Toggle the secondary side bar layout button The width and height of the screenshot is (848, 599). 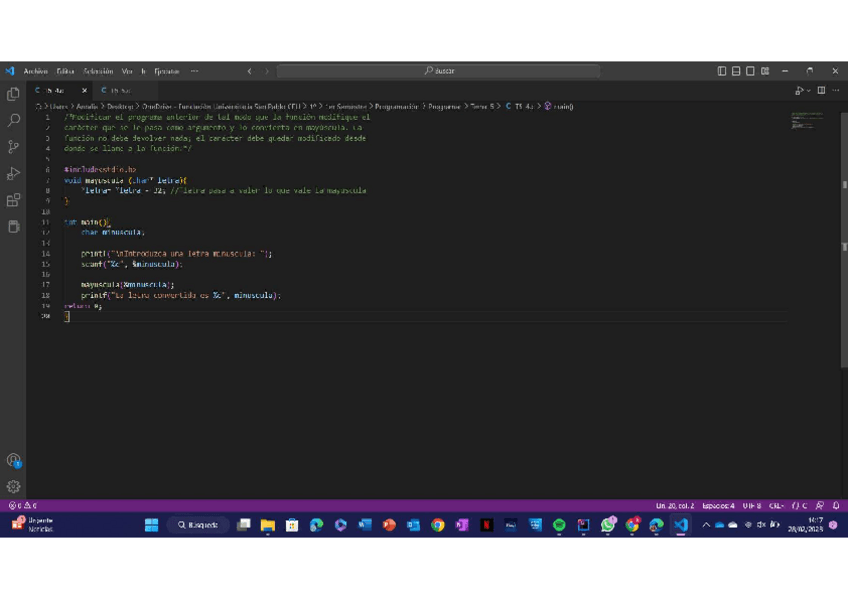(751, 71)
